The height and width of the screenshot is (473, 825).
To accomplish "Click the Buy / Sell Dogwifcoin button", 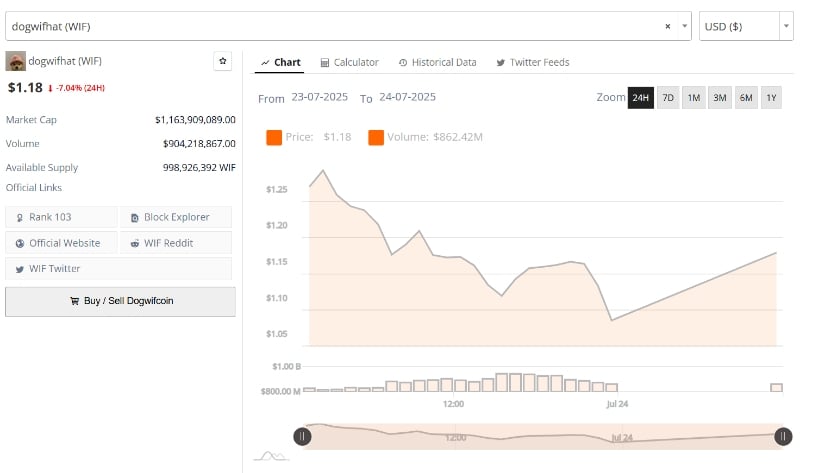I will [120, 301].
